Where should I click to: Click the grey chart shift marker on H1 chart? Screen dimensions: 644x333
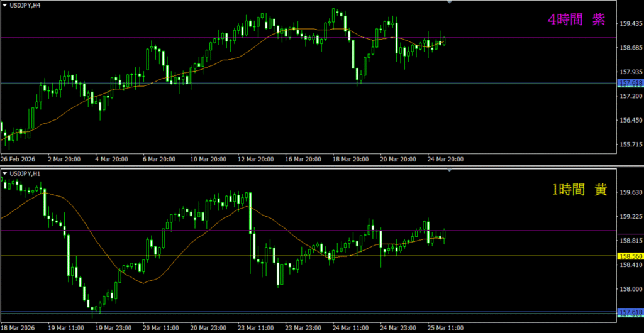[449, 171]
